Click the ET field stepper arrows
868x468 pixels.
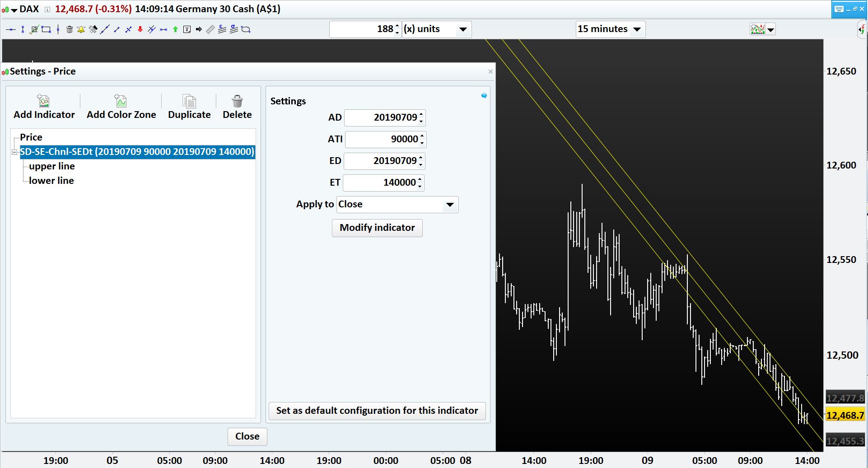(420, 183)
